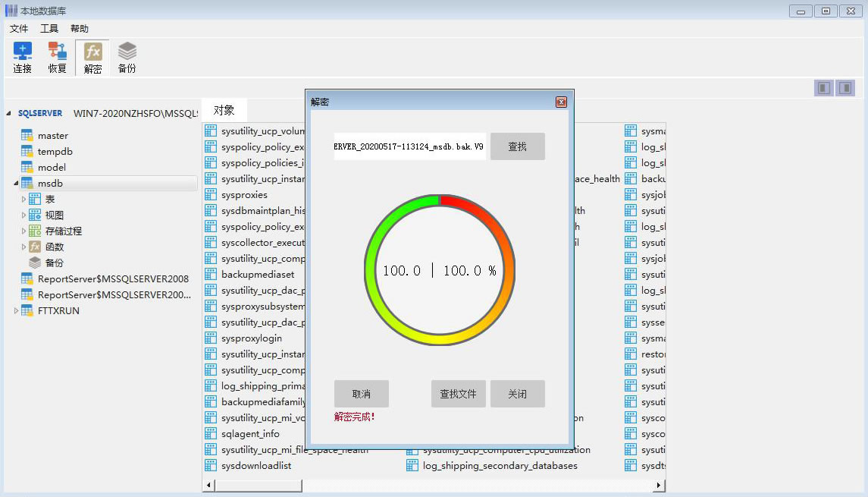Click the backupmediaset table icon
Image resolution: width=868 pixels, height=497 pixels.
pyautogui.click(x=211, y=275)
